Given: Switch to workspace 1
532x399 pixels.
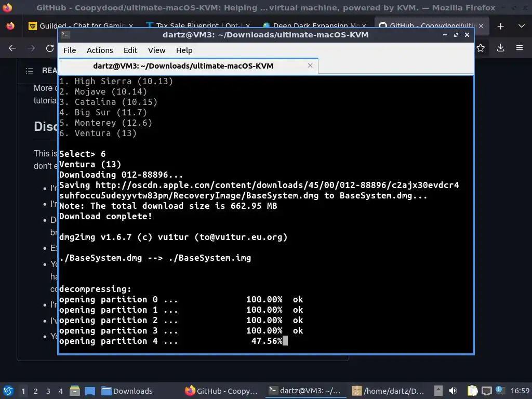Looking at the screenshot, I should pyautogui.click(x=23, y=391).
